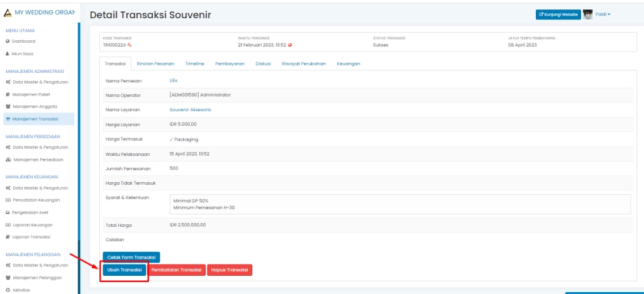View the Riwayat Perubahan tab

pos(304,64)
